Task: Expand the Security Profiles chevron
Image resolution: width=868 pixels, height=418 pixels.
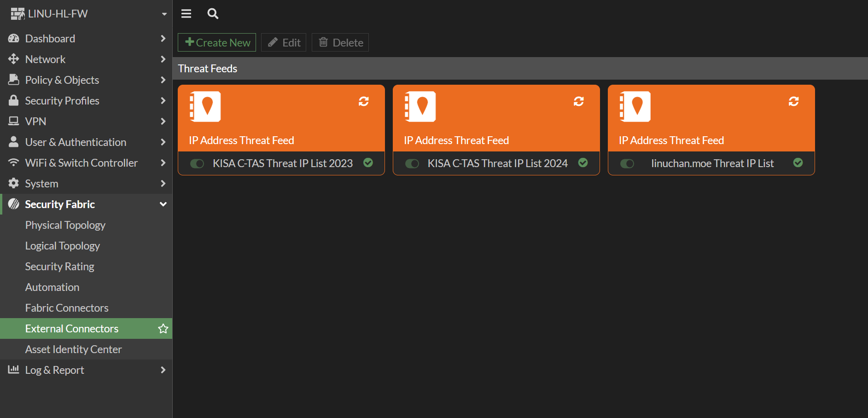Action: pyautogui.click(x=163, y=100)
